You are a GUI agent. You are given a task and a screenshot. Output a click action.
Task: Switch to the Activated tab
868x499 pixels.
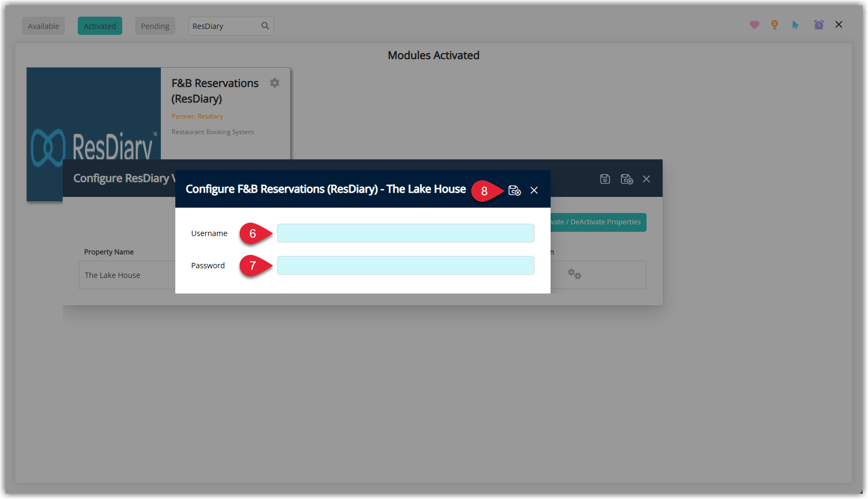tap(100, 26)
